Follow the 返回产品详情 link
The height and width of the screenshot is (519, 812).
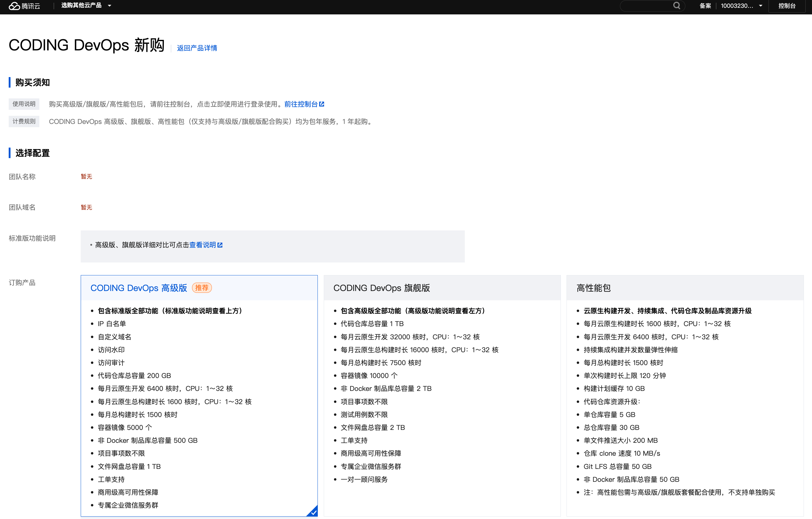point(197,48)
